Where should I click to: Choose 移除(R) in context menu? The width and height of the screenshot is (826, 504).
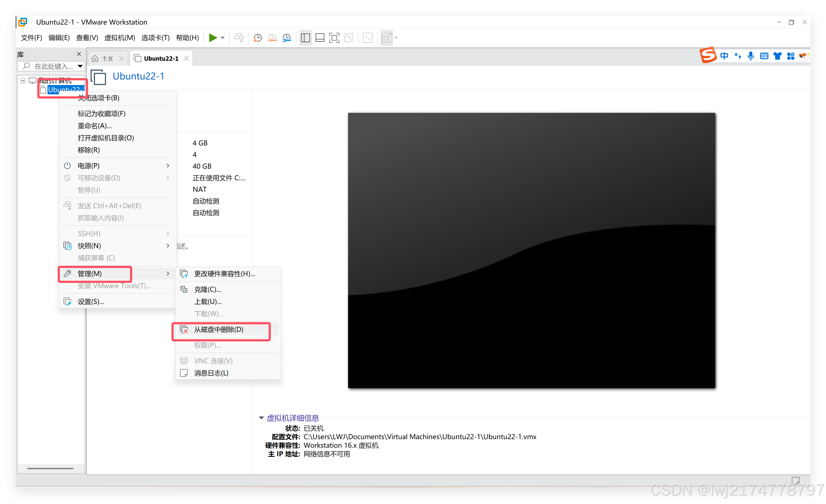pyautogui.click(x=118, y=150)
